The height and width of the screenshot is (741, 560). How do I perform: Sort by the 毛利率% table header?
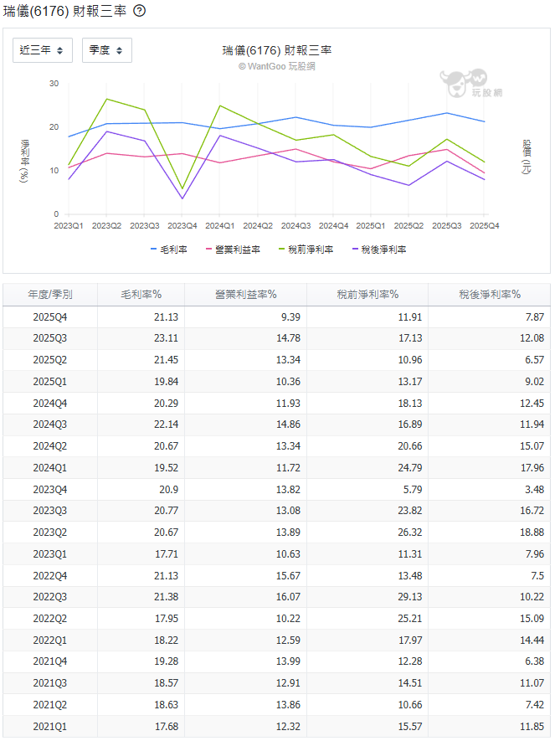[x=141, y=295]
